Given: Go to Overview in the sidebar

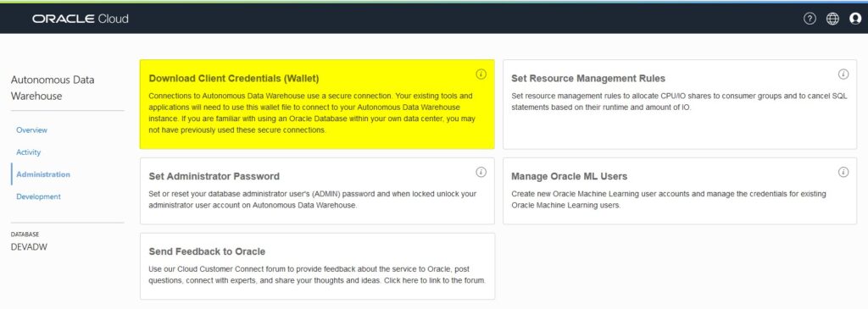Looking at the screenshot, I should point(31,130).
